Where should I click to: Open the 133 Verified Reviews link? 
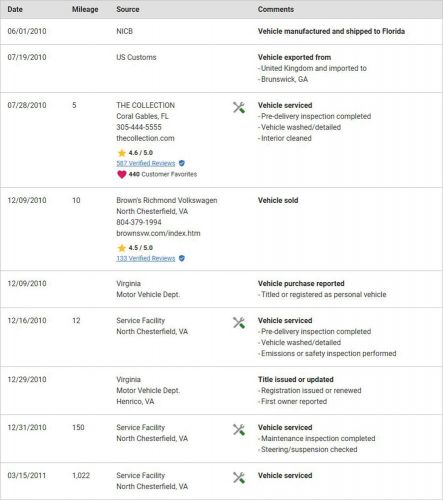(146, 258)
